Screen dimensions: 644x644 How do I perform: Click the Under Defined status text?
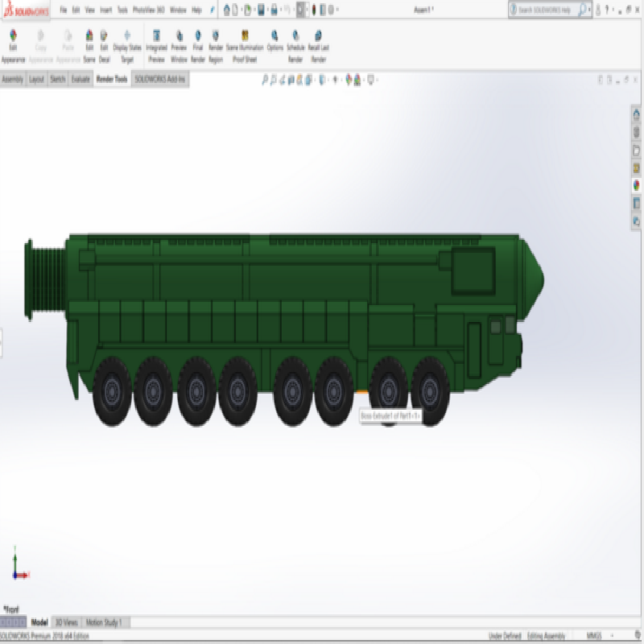pyautogui.click(x=505, y=636)
